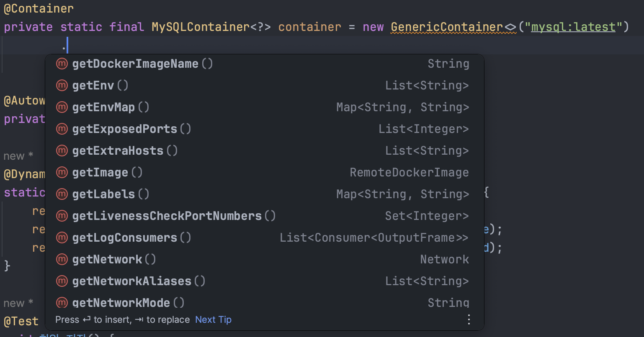The image size is (644, 337).
Task: Click the method icon beside getImage
Action: [62, 172]
